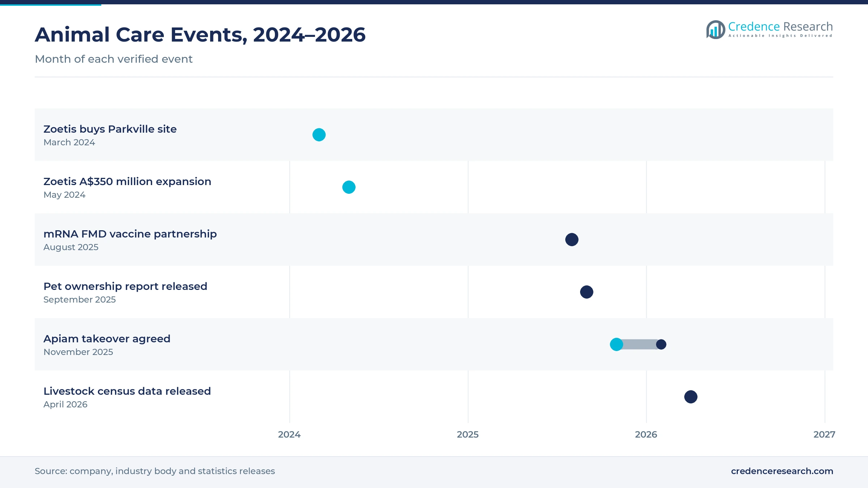Click 'mRNA FMD vaccine partnership' label
The height and width of the screenshot is (488, 868).
pyautogui.click(x=130, y=234)
